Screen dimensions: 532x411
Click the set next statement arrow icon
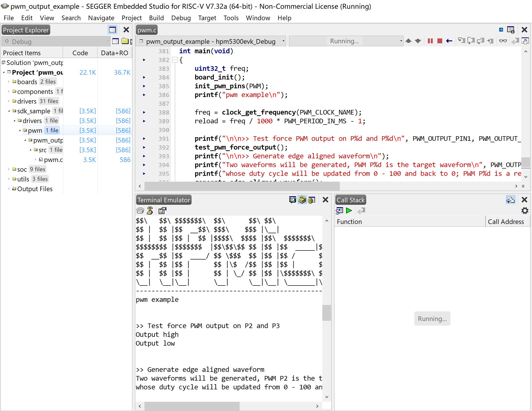tap(515, 41)
